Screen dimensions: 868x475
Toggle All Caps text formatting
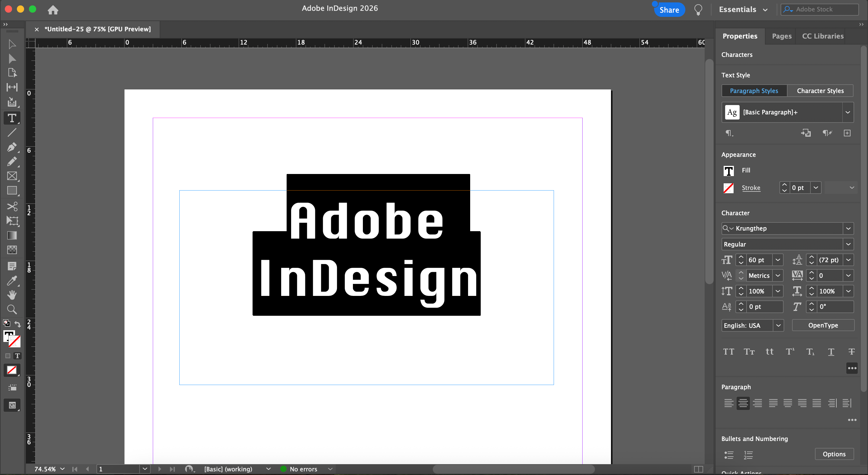[x=728, y=352]
